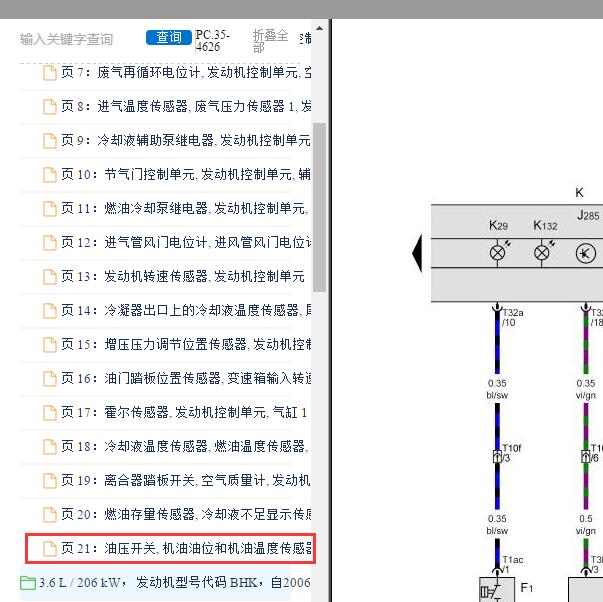This screenshot has height=602, width=603.
Task: Click the page icon beside 页 14
Action: (x=50, y=311)
